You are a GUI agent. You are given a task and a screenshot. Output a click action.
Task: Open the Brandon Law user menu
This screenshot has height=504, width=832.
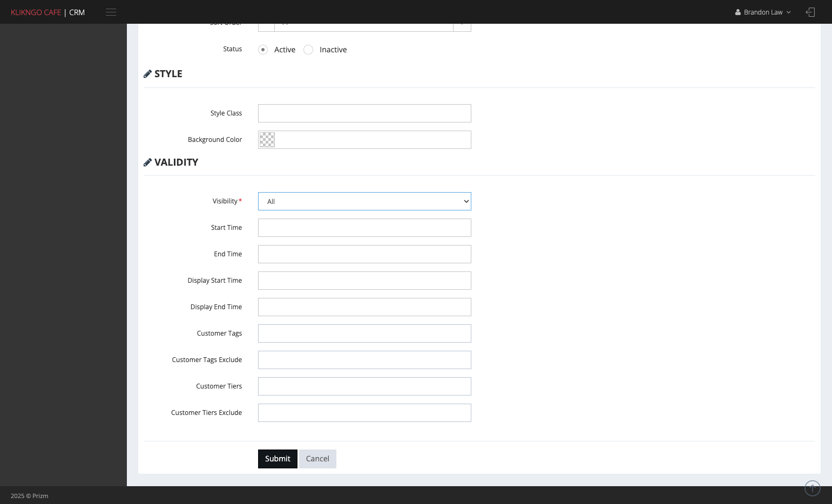click(x=763, y=12)
